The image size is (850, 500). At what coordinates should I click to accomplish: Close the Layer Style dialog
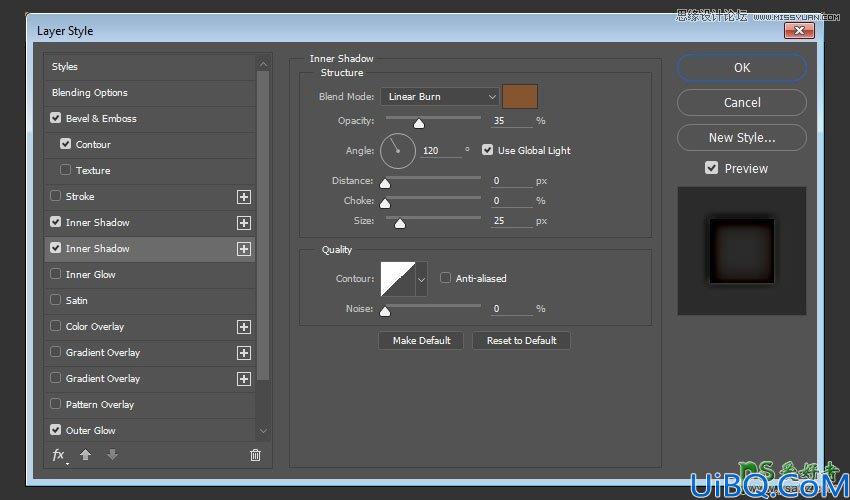tap(799, 31)
